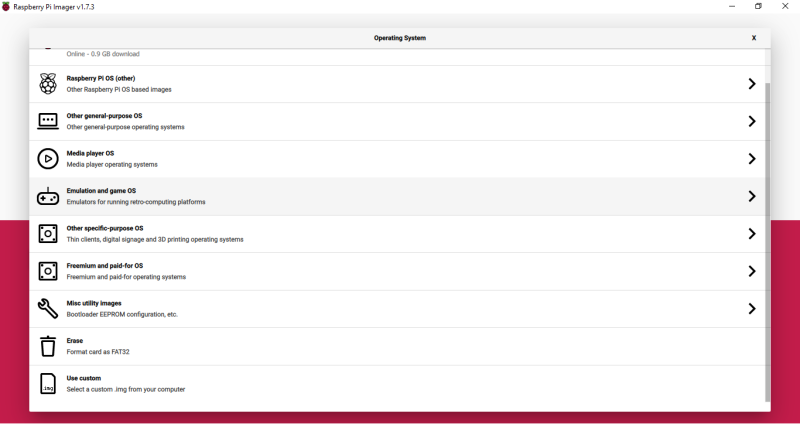Expand Emulation and game OS chevron arrow
Viewport: 800px width, 424px height.
[752, 197]
